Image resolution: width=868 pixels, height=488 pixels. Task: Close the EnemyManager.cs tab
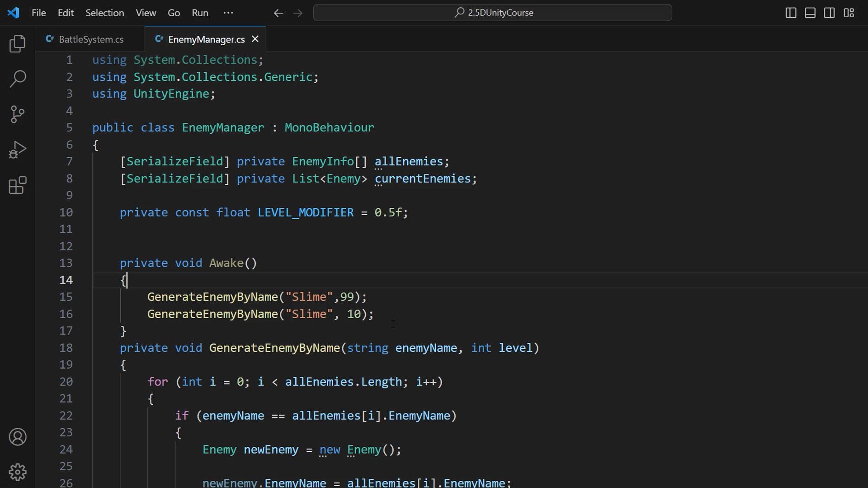[x=255, y=39]
